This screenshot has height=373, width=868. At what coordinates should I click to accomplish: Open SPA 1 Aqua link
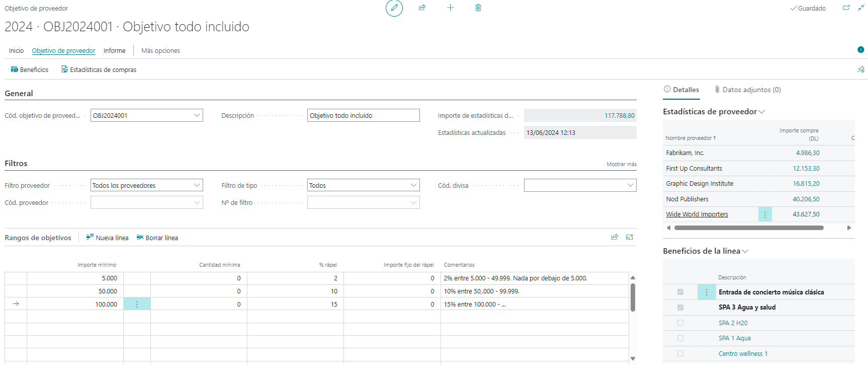pyautogui.click(x=734, y=338)
